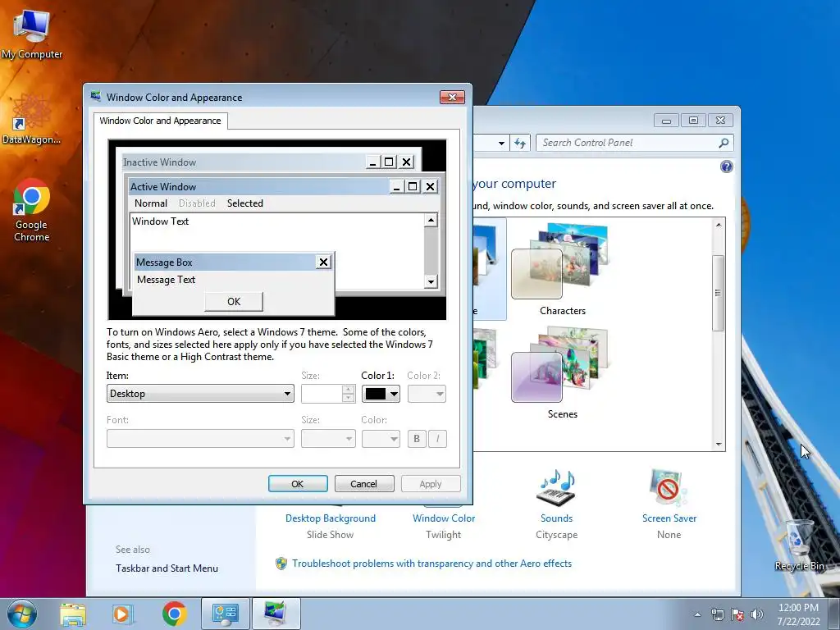Open Action Center flag tray icon
Screen dimensions: 840x630
737,614
